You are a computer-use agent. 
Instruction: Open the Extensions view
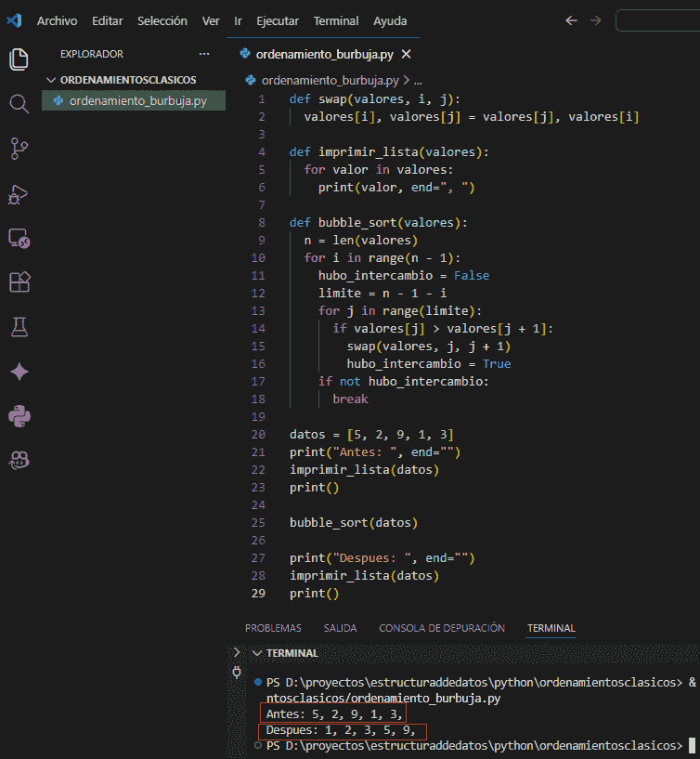(19, 281)
